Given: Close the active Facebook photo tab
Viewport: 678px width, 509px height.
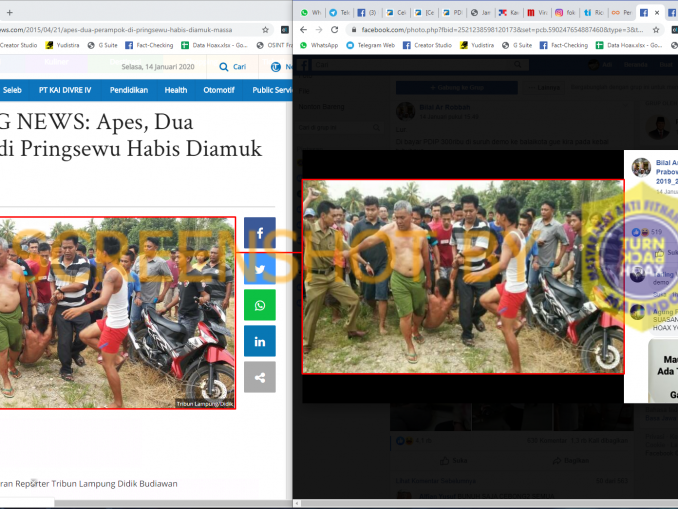Looking at the screenshot, I should 657,13.
